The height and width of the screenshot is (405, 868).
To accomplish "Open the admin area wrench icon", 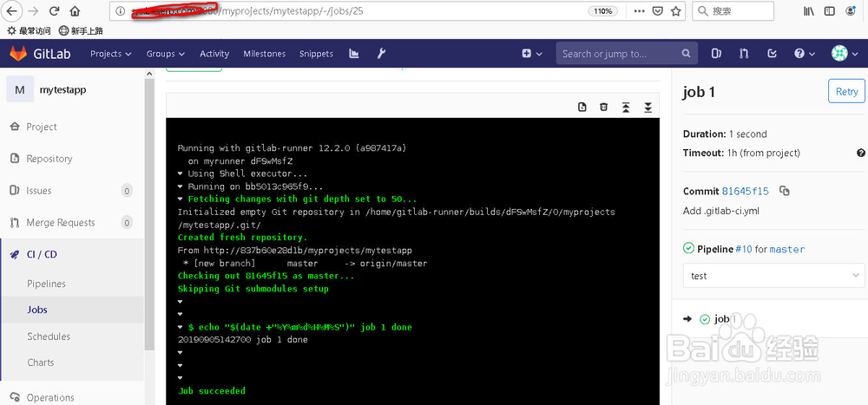I will pyautogui.click(x=381, y=53).
